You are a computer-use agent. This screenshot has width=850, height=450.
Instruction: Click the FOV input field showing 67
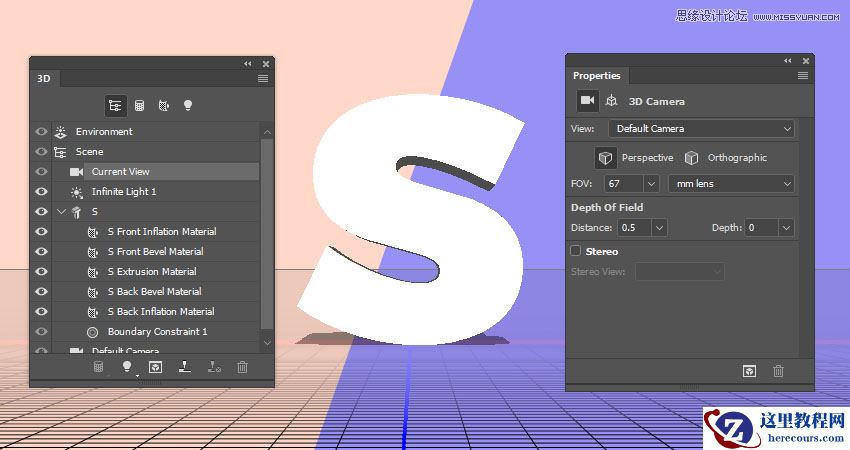pyautogui.click(x=624, y=184)
